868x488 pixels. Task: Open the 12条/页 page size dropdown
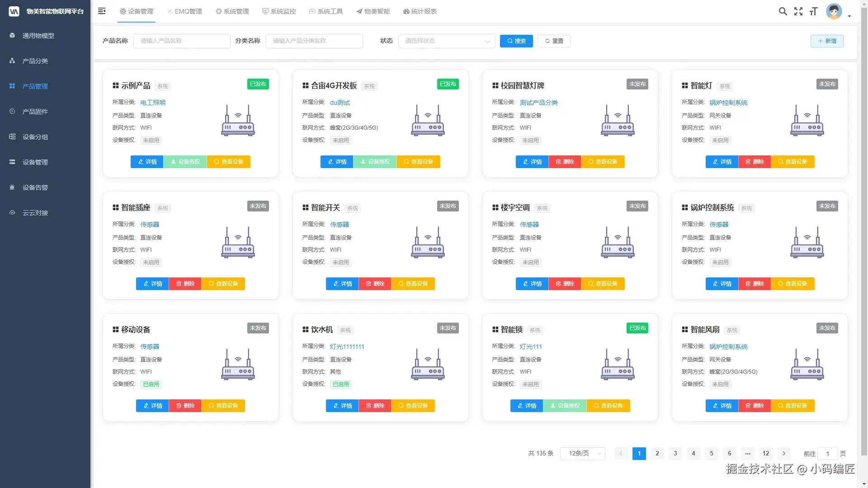point(582,453)
